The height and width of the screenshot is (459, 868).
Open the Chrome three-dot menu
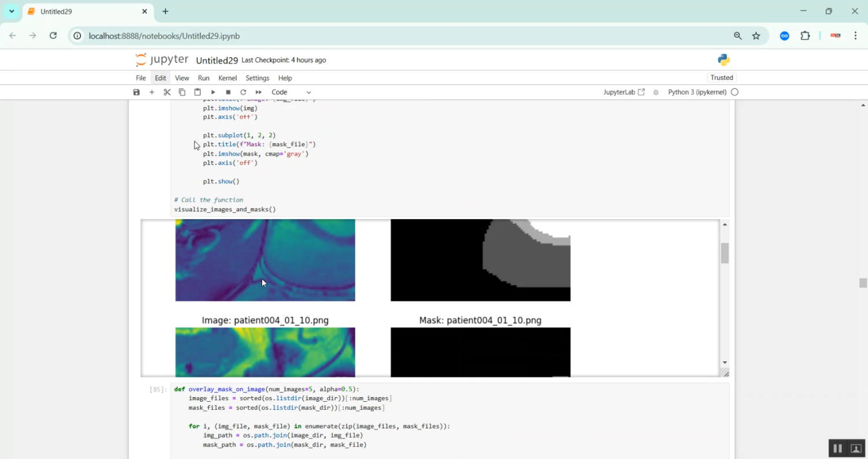856,36
